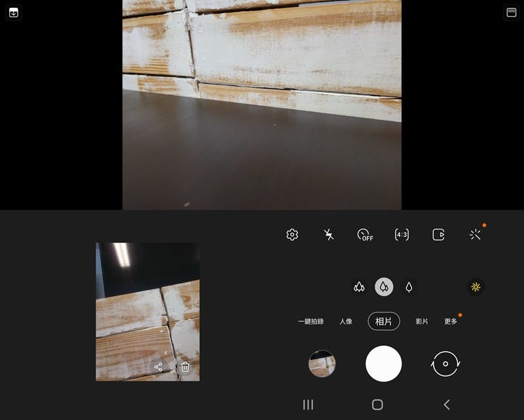Share the previewed photo
Image resolution: width=524 pixels, height=420 pixels.
pyautogui.click(x=159, y=367)
